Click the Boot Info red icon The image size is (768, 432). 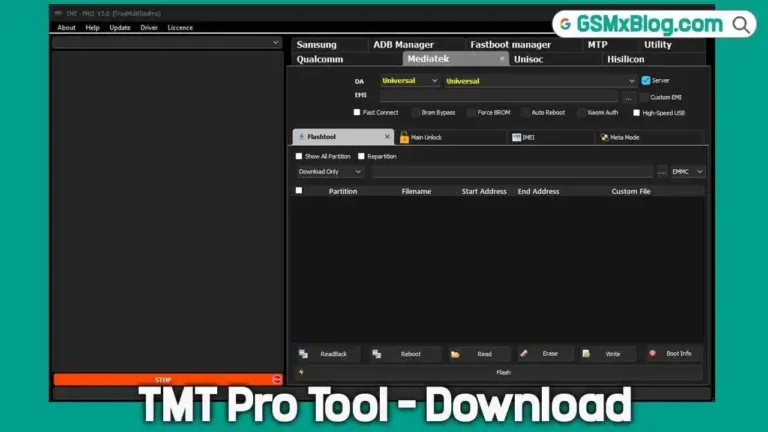pos(652,353)
